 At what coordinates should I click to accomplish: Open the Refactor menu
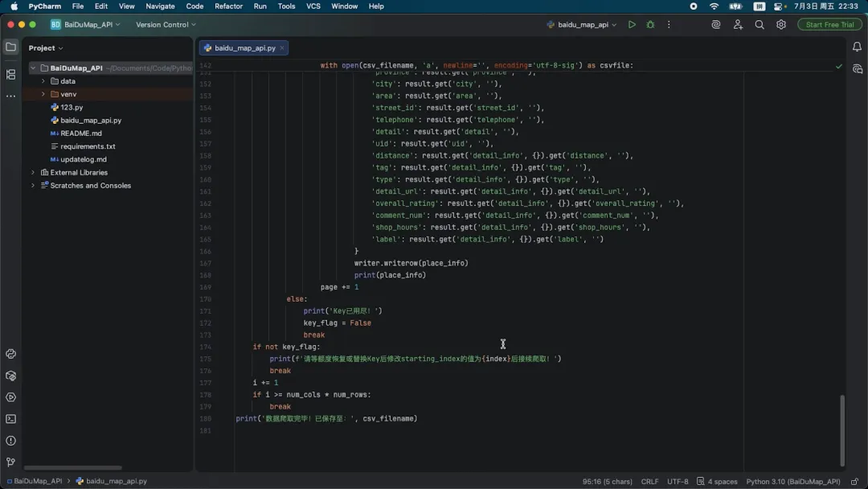pos(228,6)
